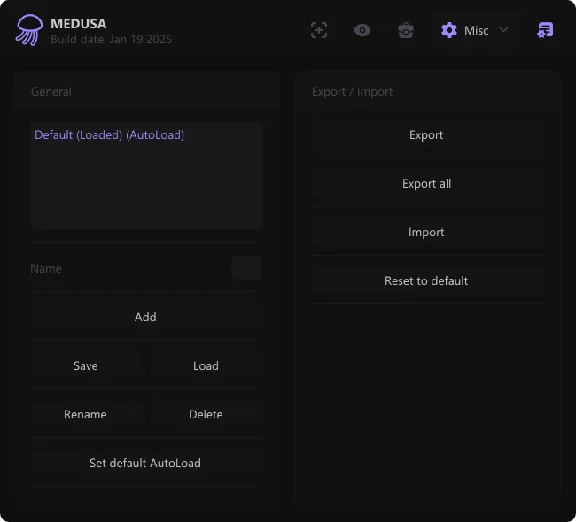Screen dimensions: 576x522
Task: Open the briefcase inventory tab icon
Action: pyautogui.click(x=406, y=30)
